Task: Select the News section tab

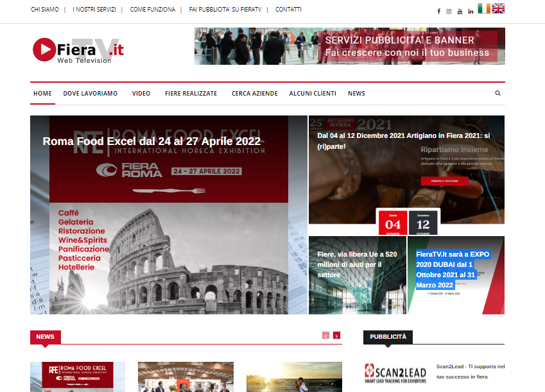Action: 45,337
